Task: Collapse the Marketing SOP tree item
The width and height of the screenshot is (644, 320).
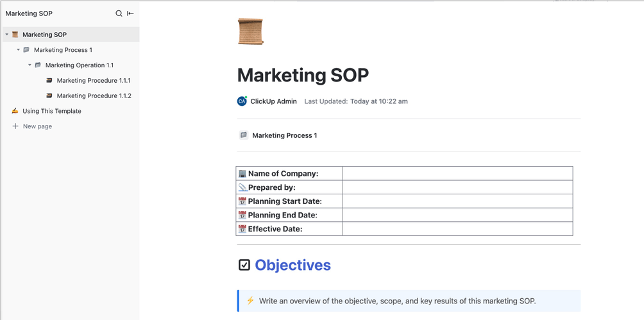Action: coord(6,35)
